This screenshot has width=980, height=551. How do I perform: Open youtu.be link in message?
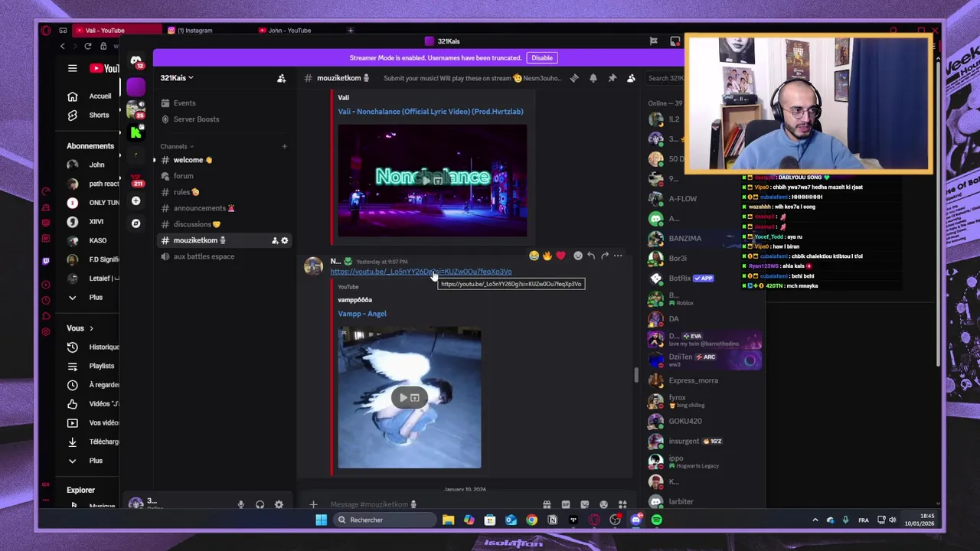(x=421, y=272)
